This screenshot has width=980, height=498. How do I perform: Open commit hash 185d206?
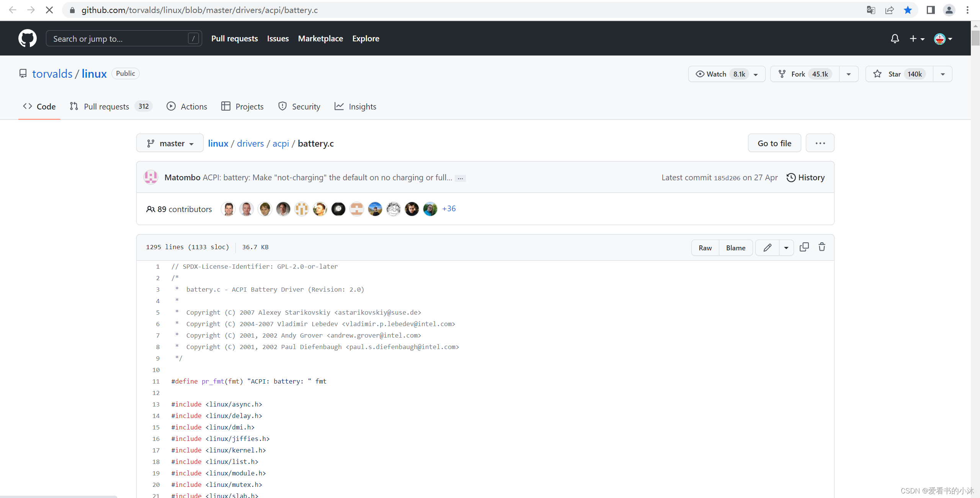727,178
